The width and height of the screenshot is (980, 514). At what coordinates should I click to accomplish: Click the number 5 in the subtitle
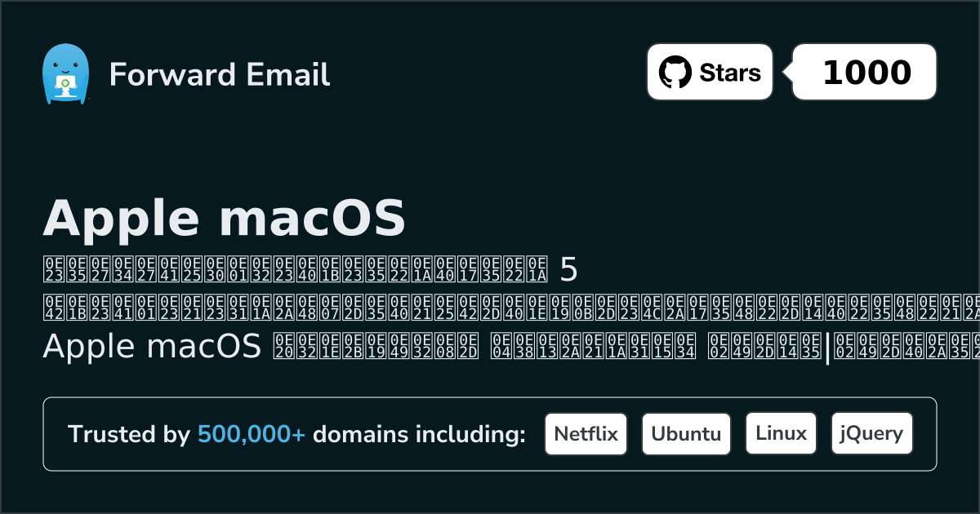[569, 268]
